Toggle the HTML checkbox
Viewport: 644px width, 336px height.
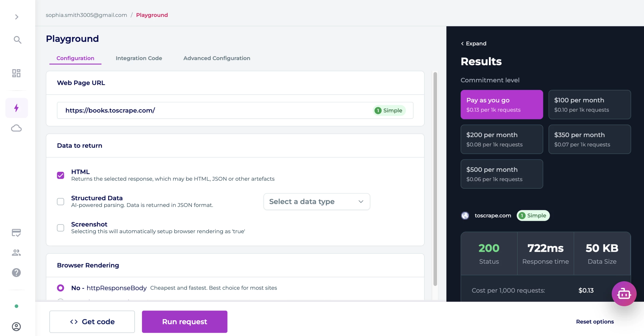[61, 175]
